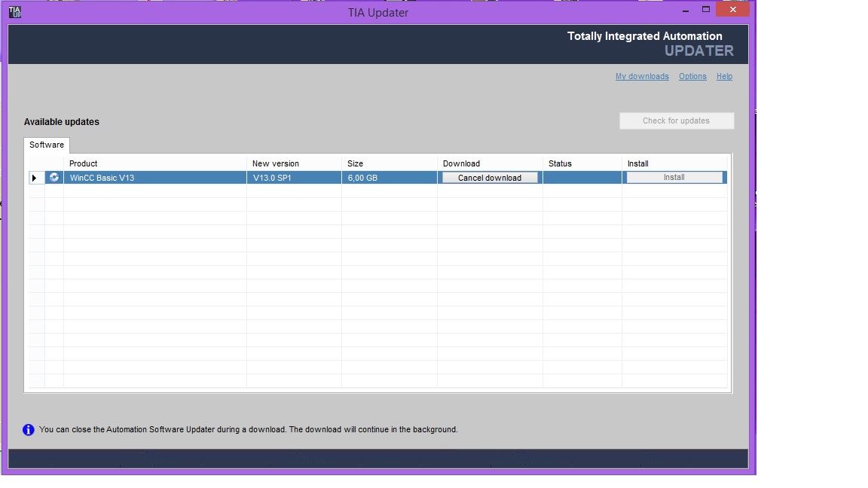Click the Status column header
868x488 pixels.
(582, 163)
